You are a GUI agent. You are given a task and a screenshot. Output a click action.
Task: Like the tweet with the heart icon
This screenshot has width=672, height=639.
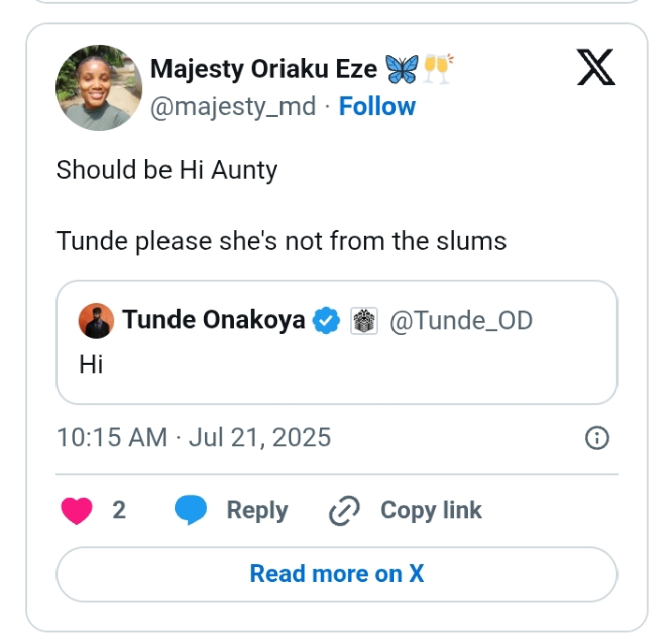pyautogui.click(x=77, y=511)
